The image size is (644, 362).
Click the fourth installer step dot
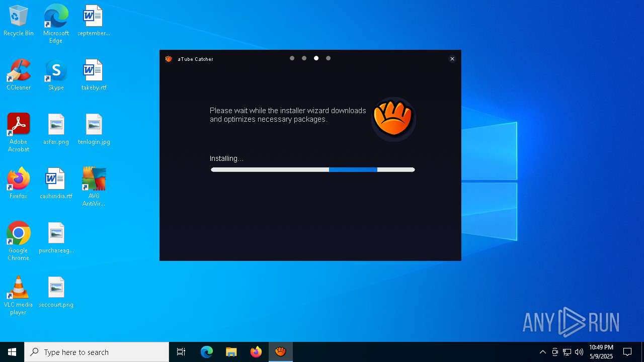point(328,58)
